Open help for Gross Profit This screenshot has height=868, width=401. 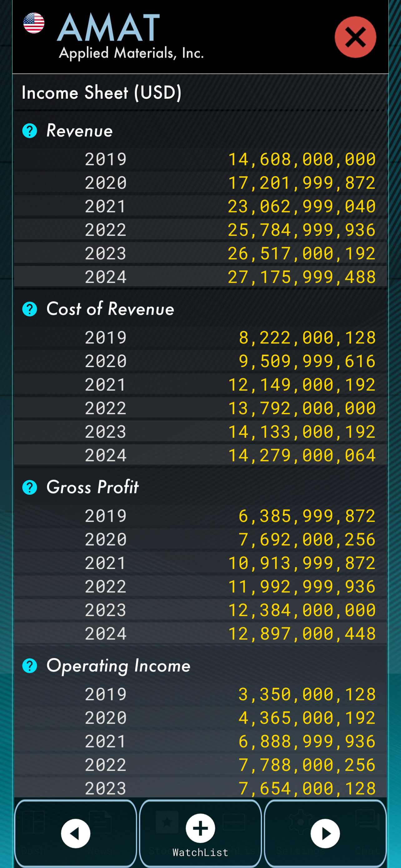click(30, 487)
